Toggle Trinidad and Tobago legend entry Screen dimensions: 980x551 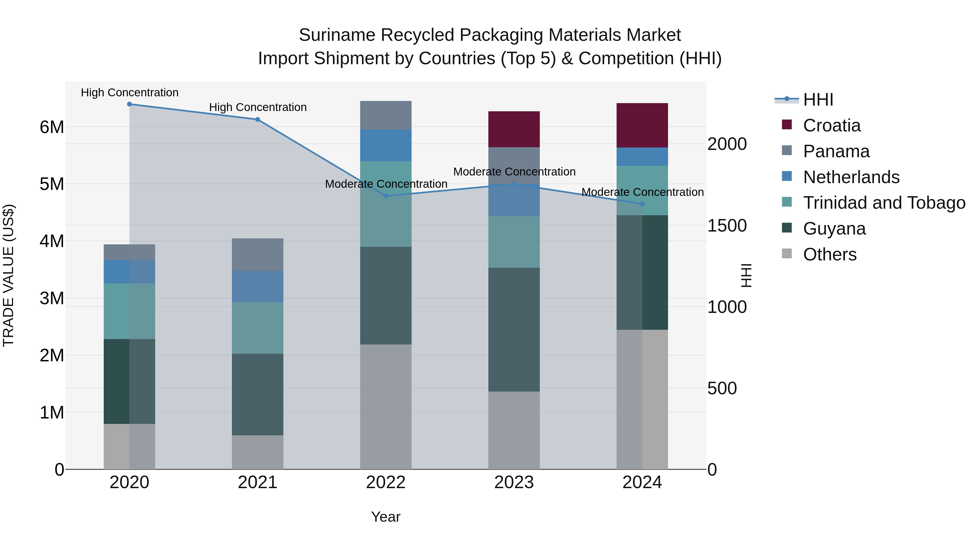874,203
